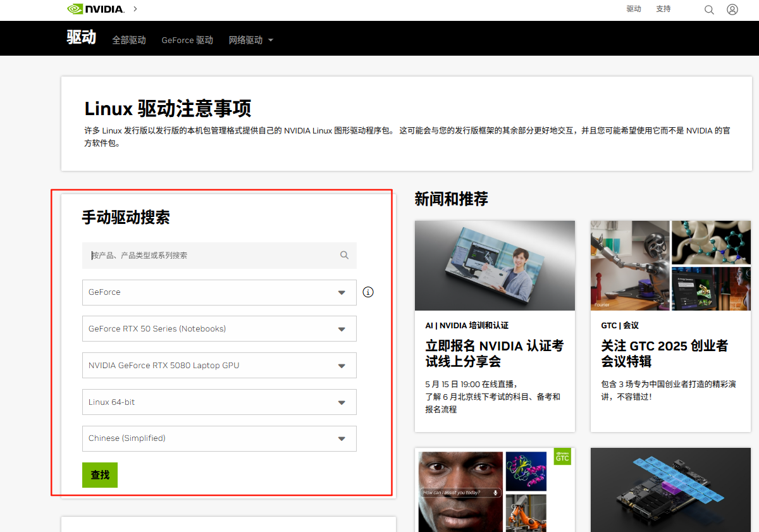
Task: Click headline 关注 GTC 2025 创业者会议特辑
Action: pos(665,354)
